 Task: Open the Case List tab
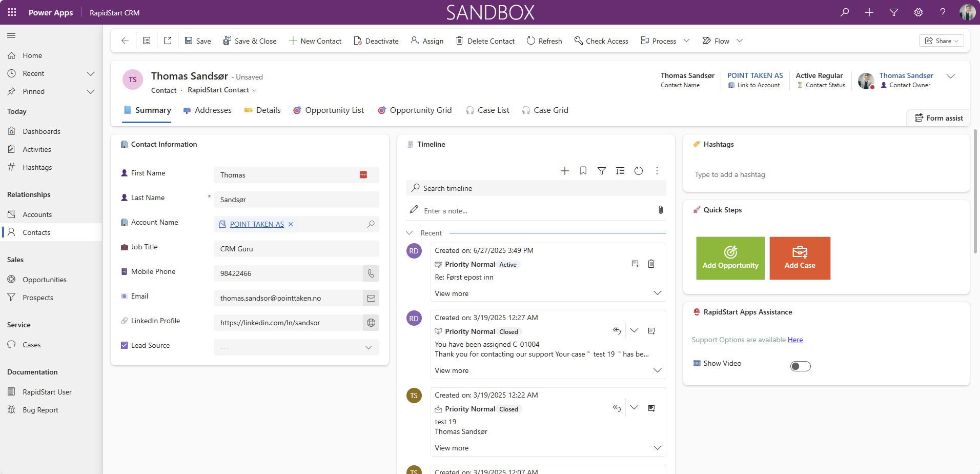click(x=487, y=110)
